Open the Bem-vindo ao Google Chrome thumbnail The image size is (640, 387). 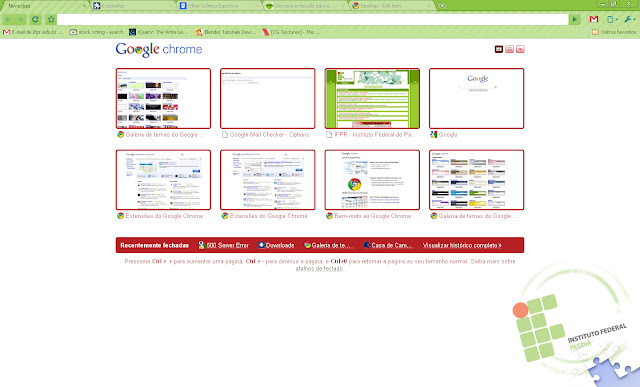pos(372,180)
